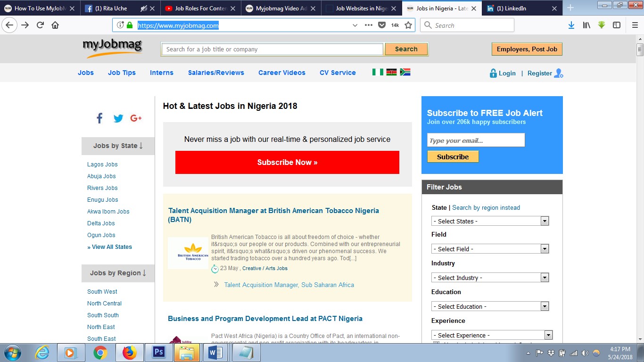The image size is (644, 362).
Task: Open the Select Field dropdown
Action: tap(490, 249)
